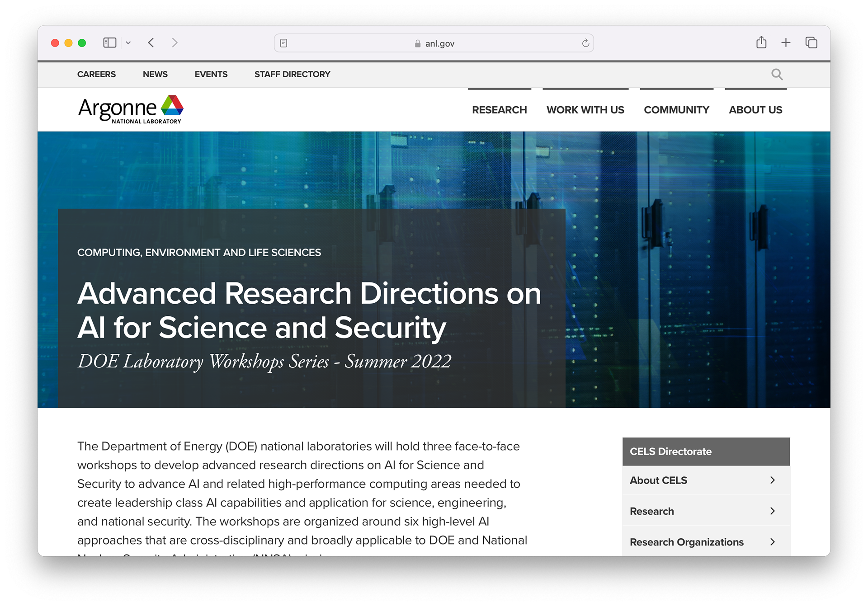Open the STAFF DIRECTORY link
This screenshot has height=606, width=868.
(x=292, y=74)
